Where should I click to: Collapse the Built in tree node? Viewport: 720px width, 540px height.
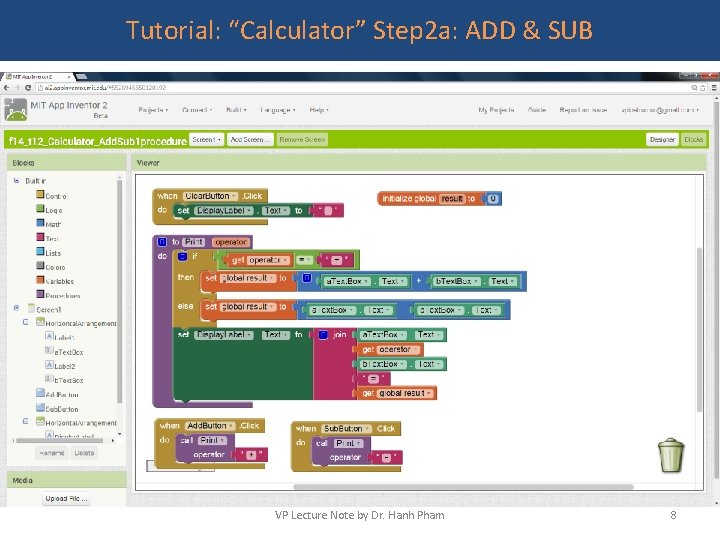[16, 180]
